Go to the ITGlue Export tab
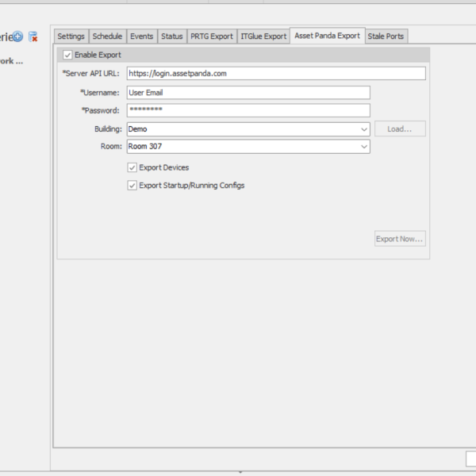 pos(263,36)
